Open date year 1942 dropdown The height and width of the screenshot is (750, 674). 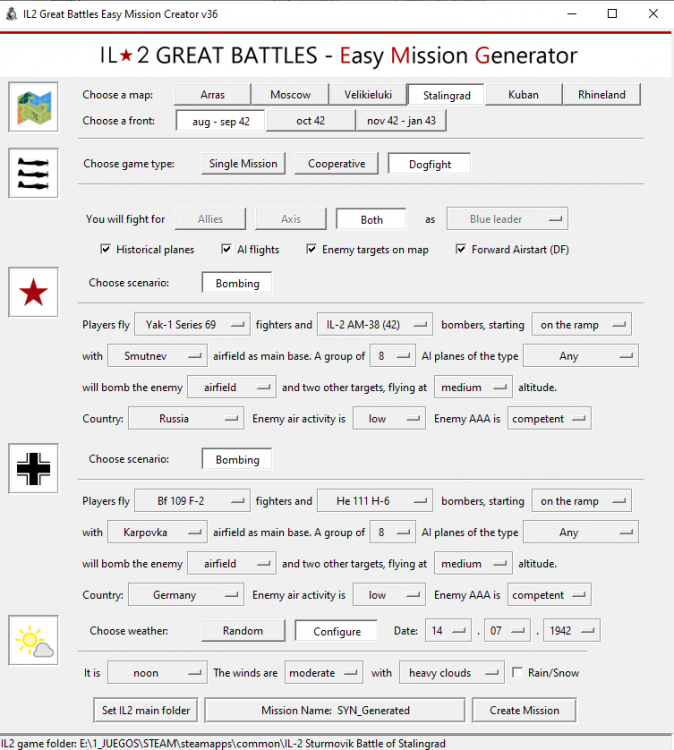tap(571, 630)
